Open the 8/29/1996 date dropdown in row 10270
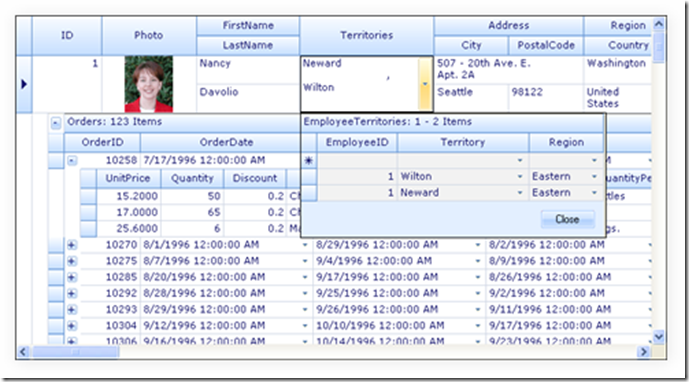 [478, 245]
